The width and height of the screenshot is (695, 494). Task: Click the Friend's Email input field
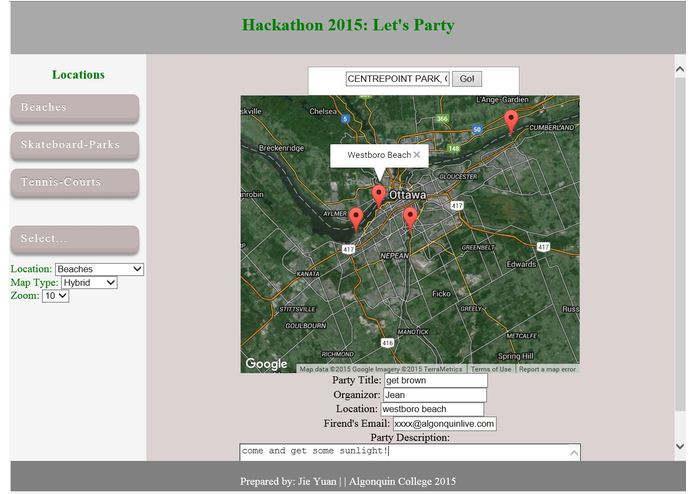(445, 424)
